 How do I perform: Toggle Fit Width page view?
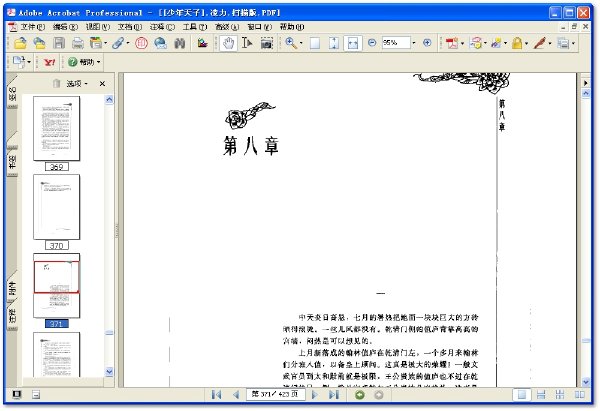pyautogui.click(x=352, y=43)
